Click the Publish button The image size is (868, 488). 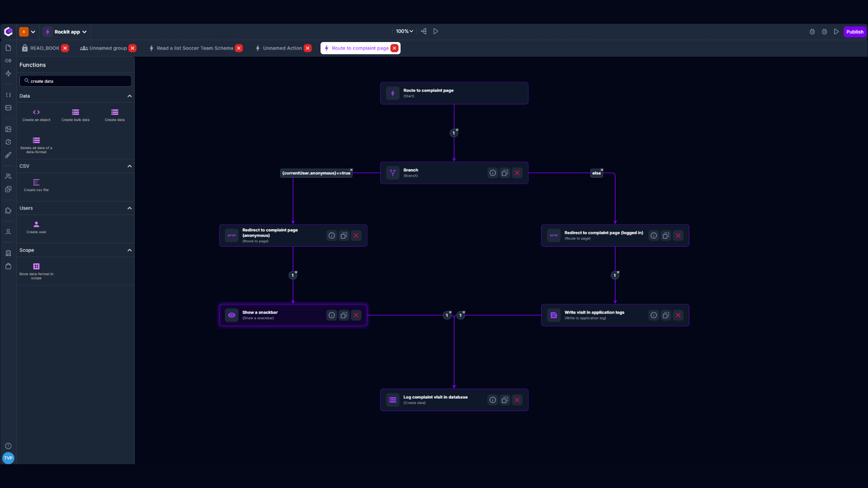pos(854,32)
